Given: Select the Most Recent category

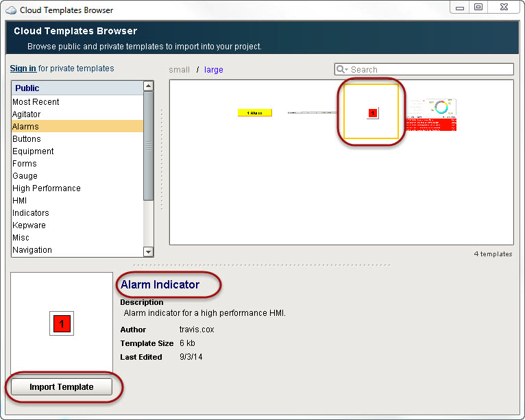Looking at the screenshot, I should pyautogui.click(x=36, y=102).
